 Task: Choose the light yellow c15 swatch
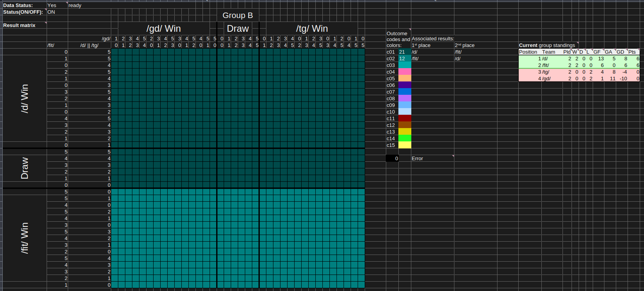[405, 145]
